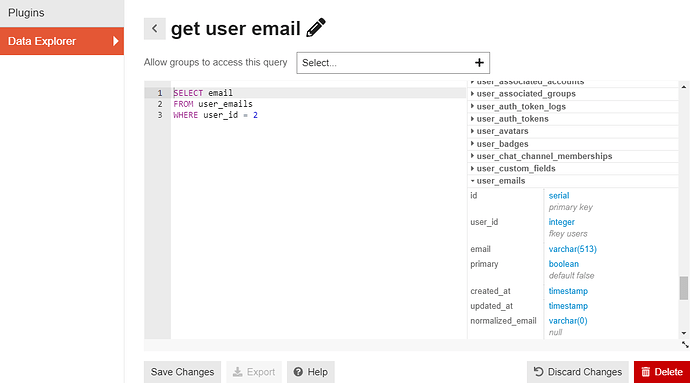
Task: Click the 'primary' column name in schema
Action: coord(484,264)
